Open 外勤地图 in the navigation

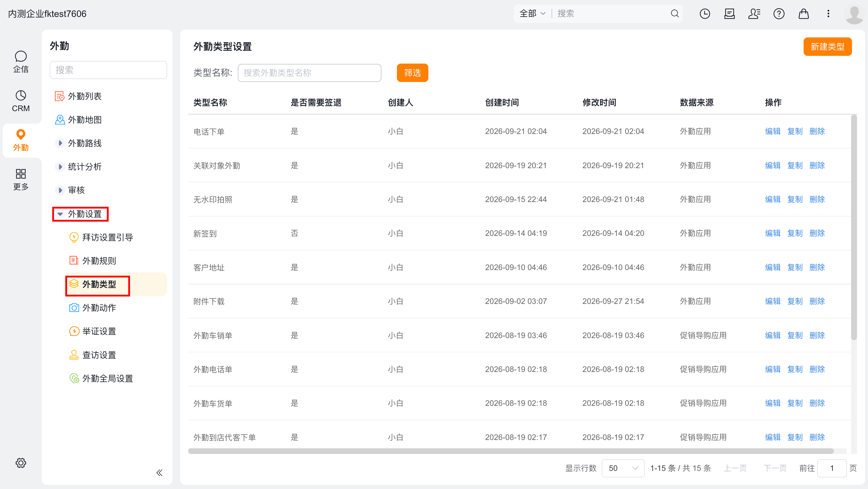[78, 120]
